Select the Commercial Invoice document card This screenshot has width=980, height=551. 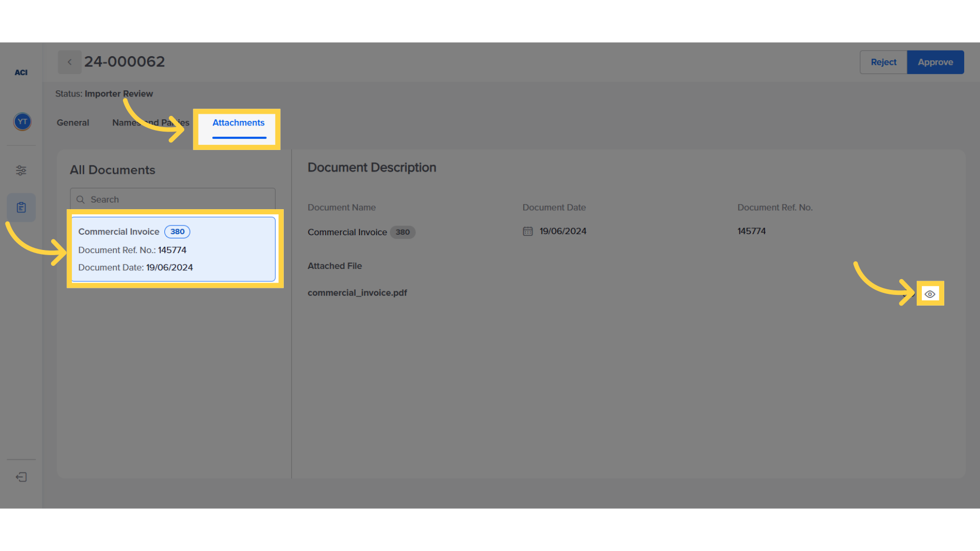(174, 249)
